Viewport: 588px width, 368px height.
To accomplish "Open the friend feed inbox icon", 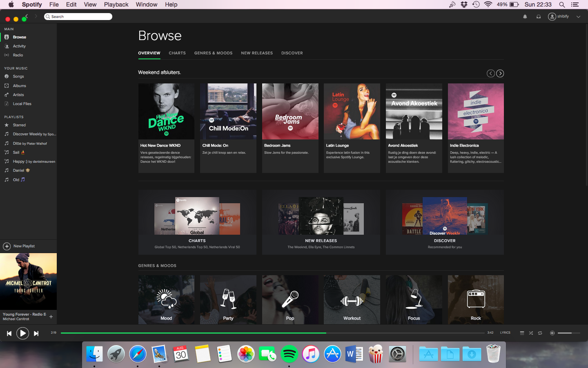I will tap(539, 17).
